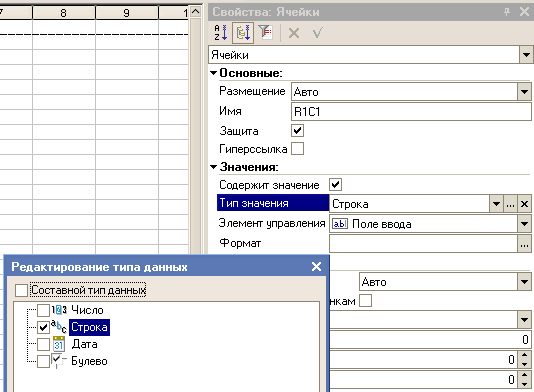Click the Размещение label
The image size is (534, 392).
pyautogui.click(x=252, y=91)
